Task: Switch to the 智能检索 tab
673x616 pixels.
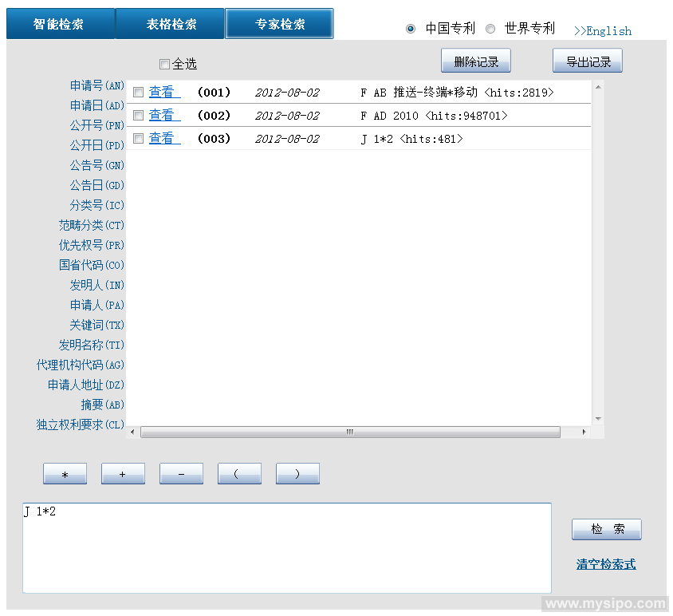Action: coord(60,24)
